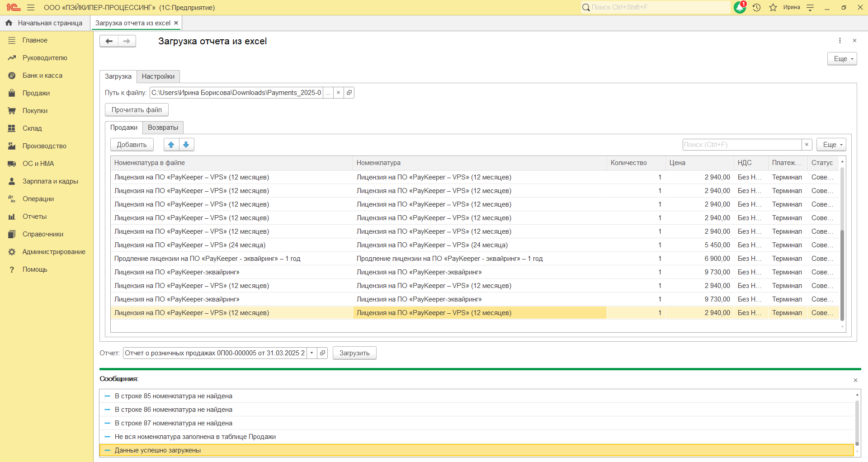Sort by the НДС column header
868x462 pixels.
click(x=751, y=163)
